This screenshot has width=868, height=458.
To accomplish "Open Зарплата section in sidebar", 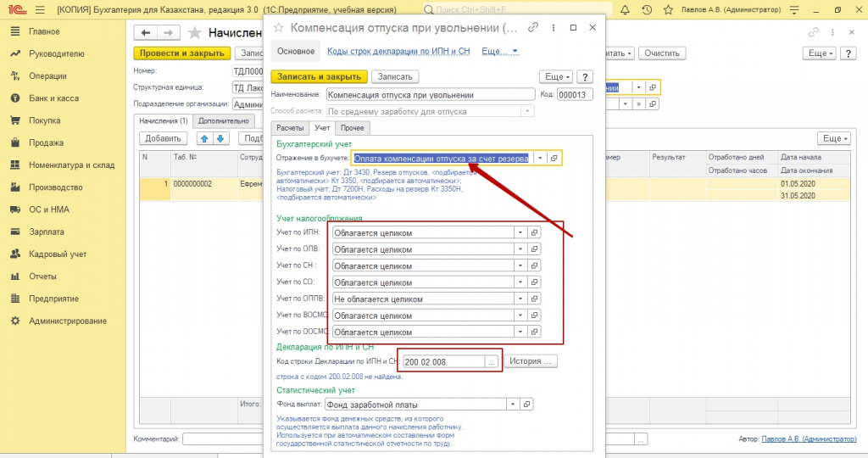I will (47, 232).
